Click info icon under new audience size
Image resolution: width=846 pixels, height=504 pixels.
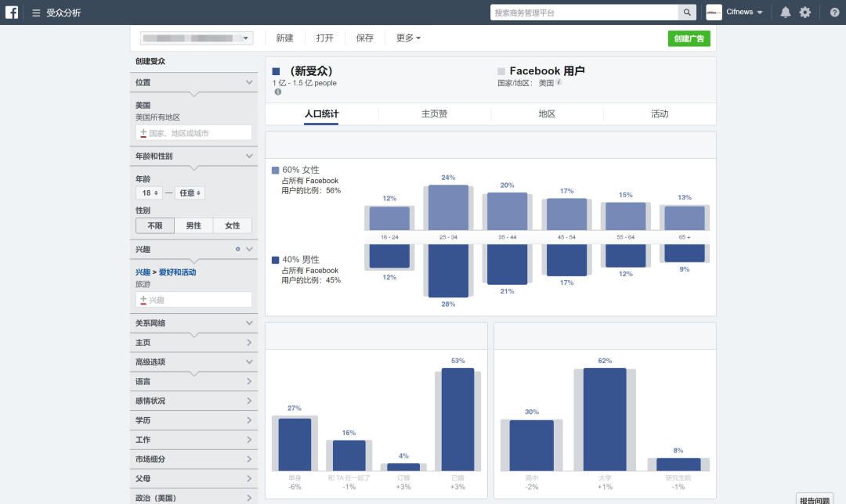tap(277, 92)
